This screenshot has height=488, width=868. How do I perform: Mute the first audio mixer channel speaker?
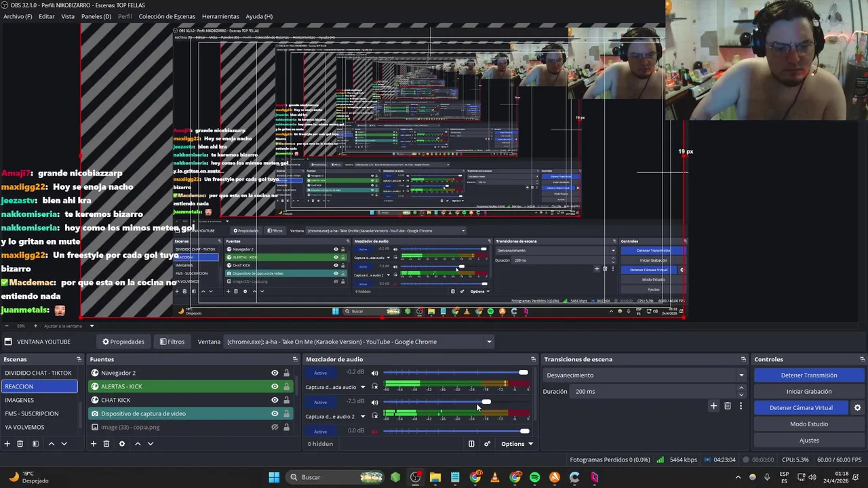tap(374, 373)
